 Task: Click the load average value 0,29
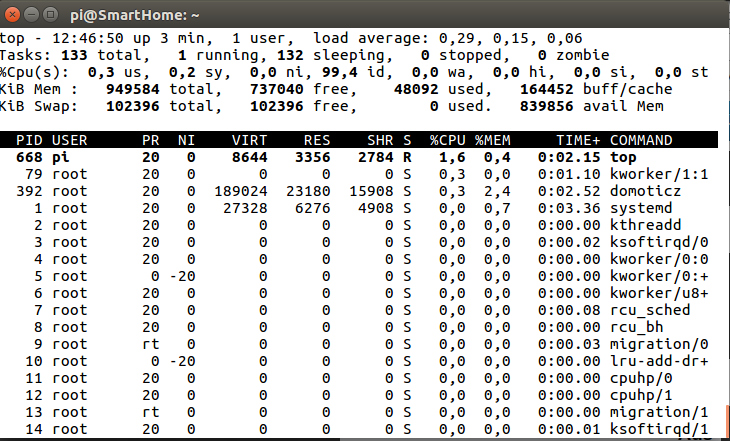(x=457, y=38)
